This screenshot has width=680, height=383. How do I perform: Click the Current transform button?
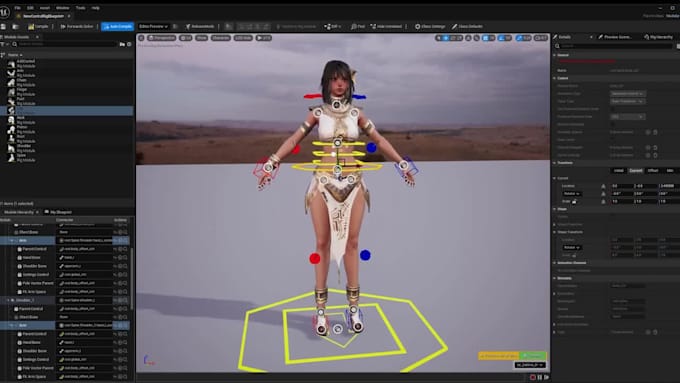pyautogui.click(x=636, y=170)
